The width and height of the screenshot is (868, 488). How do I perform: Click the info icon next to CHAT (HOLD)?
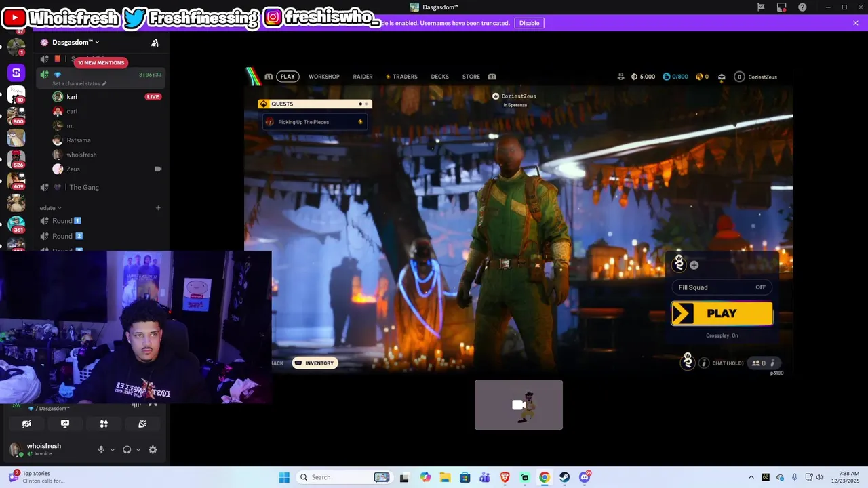[x=703, y=363]
